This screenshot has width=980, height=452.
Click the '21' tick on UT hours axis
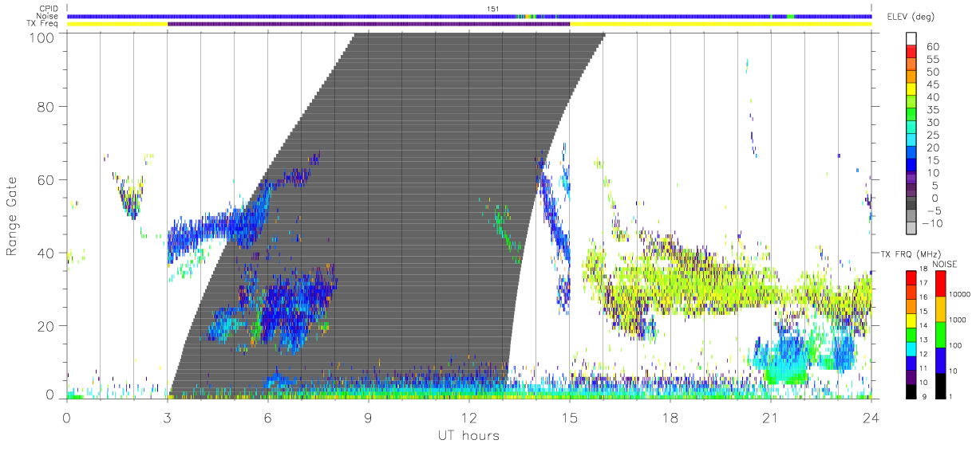771,418
